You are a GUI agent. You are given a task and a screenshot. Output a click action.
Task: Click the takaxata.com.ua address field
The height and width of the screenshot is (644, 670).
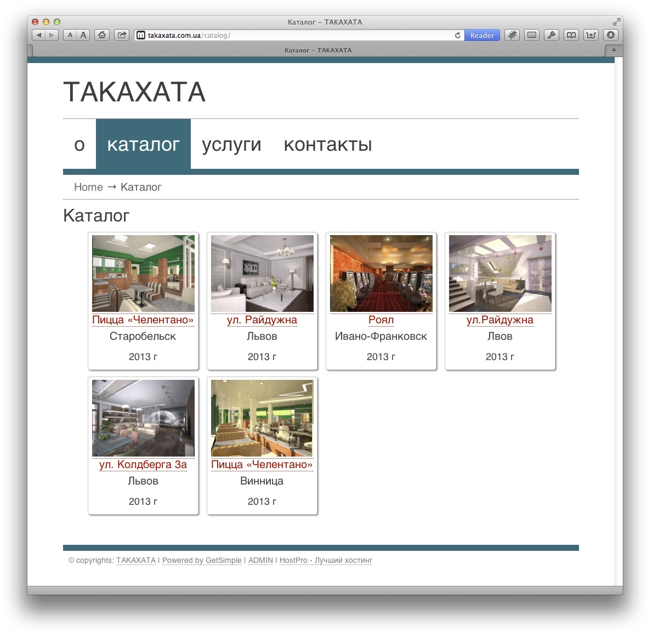[296, 35]
